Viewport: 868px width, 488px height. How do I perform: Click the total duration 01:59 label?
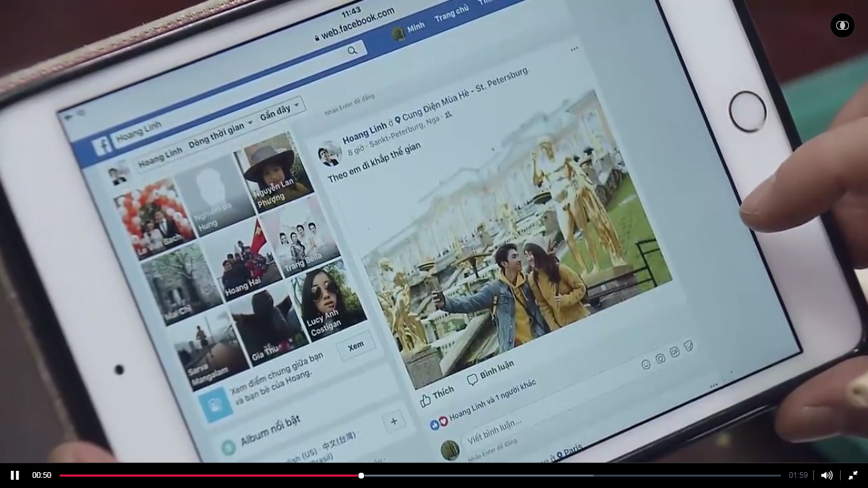click(x=799, y=475)
